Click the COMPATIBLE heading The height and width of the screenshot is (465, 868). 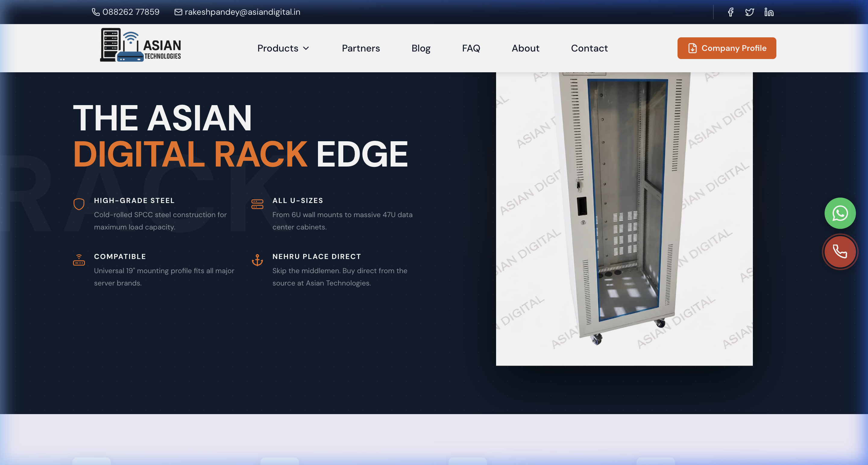coord(120,257)
